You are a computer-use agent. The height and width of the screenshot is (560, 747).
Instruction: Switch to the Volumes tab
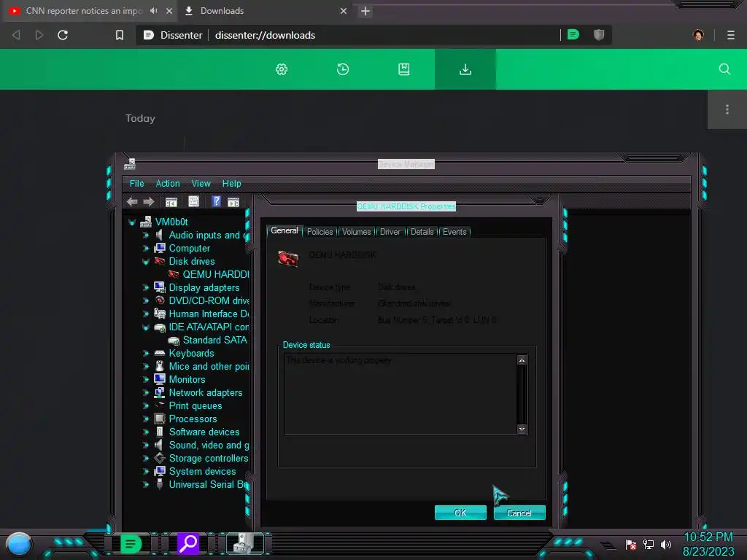(356, 232)
